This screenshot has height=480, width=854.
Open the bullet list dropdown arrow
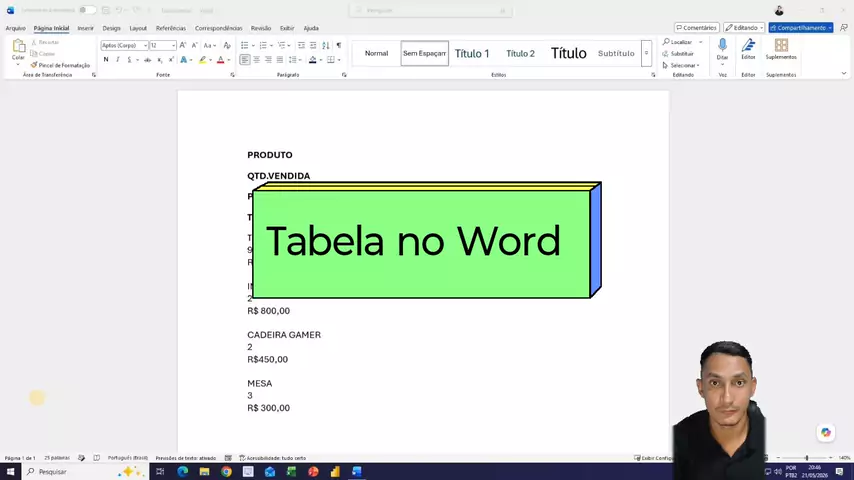click(x=253, y=46)
